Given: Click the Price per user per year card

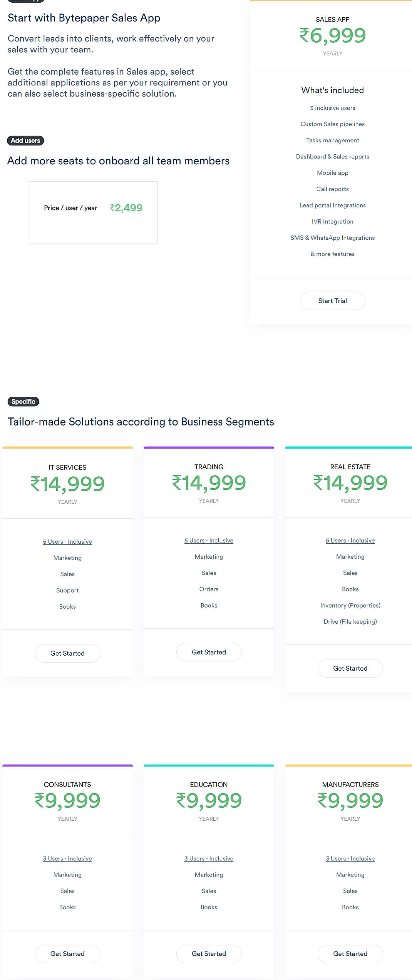Looking at the screenshot, I should pos(93,212).
